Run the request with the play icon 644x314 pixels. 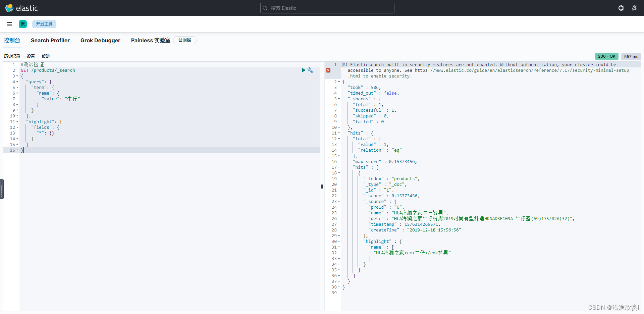click(303, 70)
